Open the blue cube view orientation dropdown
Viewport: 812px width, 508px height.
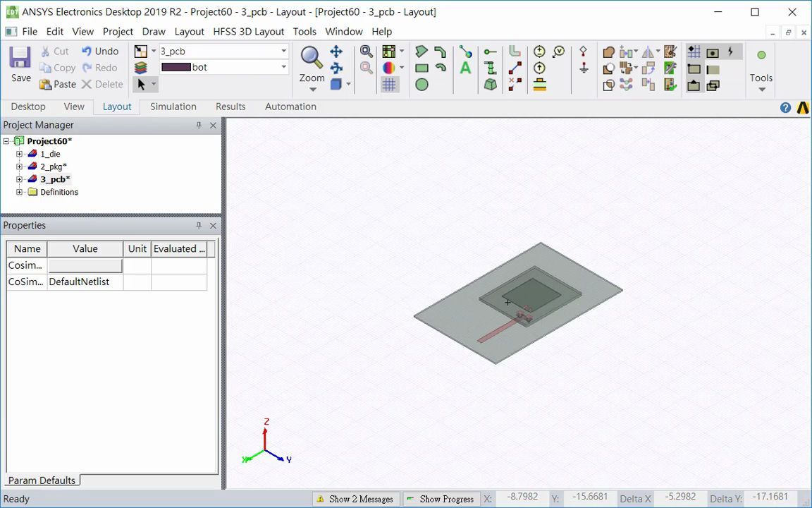click(x=348, y=84)
